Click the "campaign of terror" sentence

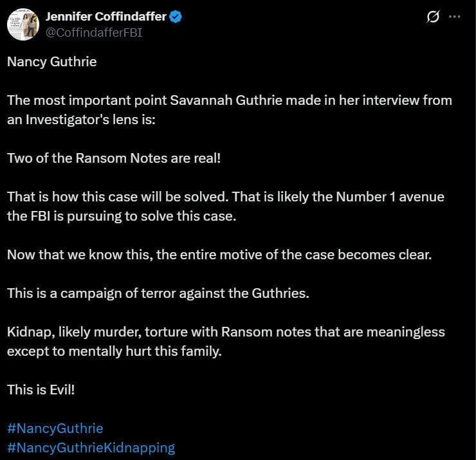(x=158, y=293)
